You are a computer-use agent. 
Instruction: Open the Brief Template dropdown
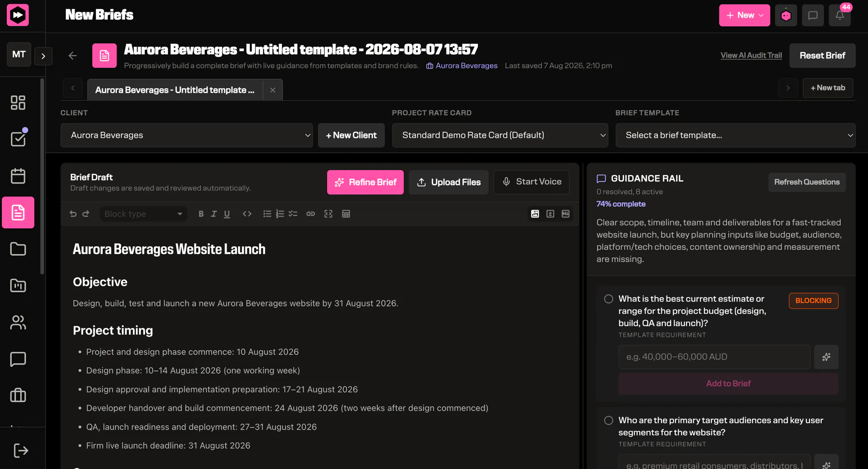[x=735, y=135]
